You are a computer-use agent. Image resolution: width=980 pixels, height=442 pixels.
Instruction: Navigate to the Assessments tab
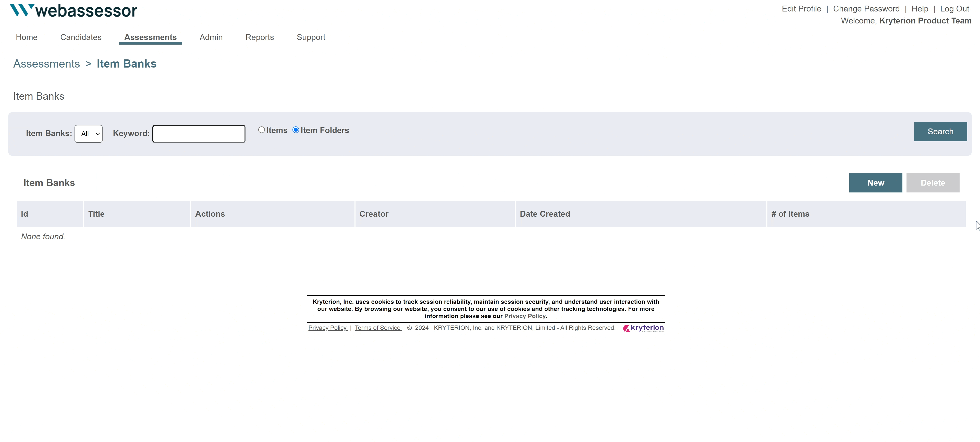(x=150, y=37)
